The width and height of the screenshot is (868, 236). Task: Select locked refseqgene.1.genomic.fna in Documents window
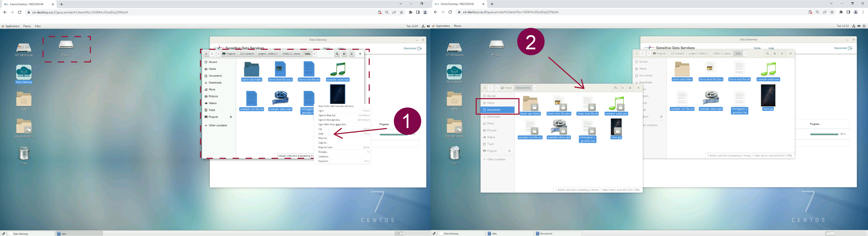pos(588,131)
